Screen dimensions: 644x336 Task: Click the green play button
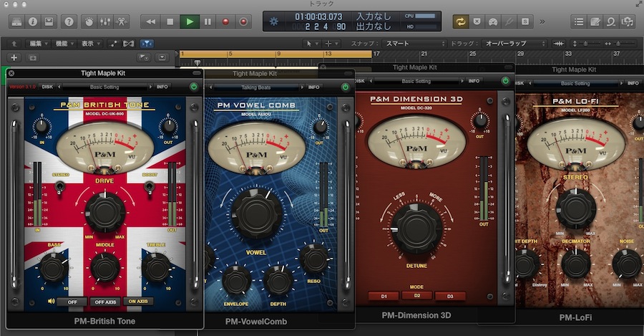(190, 21)
